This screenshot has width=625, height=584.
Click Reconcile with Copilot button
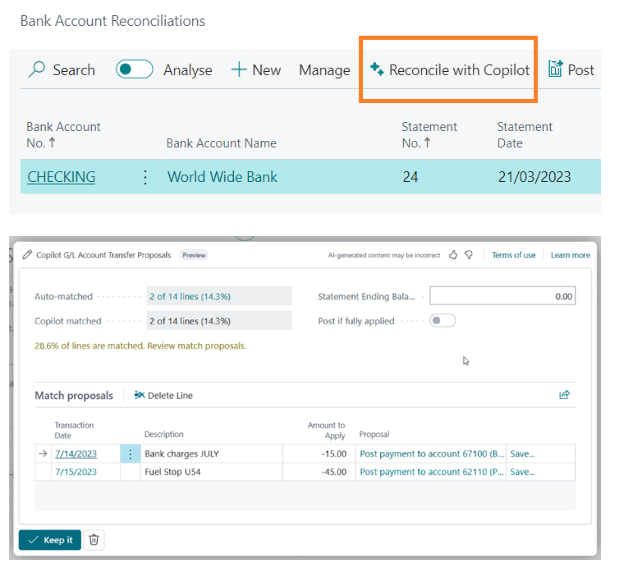449,70
